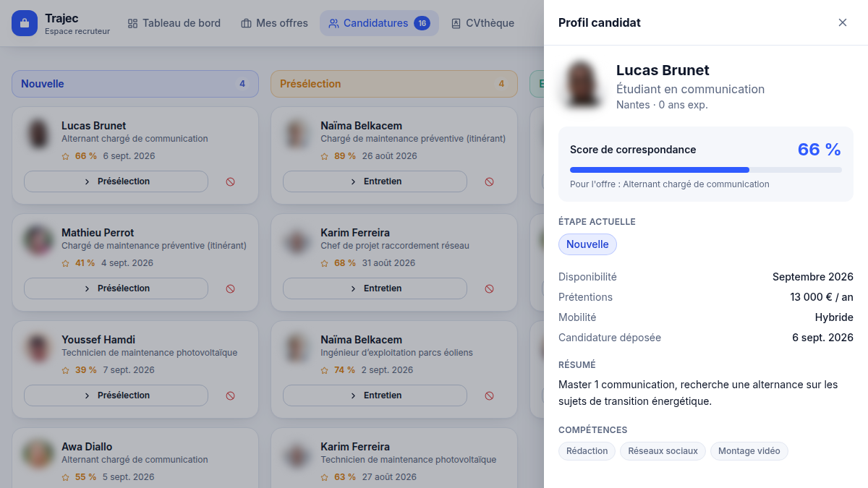The image size is (868, 488).
Task: Click the Nouvelle column count 4
Action: (242, 84)
